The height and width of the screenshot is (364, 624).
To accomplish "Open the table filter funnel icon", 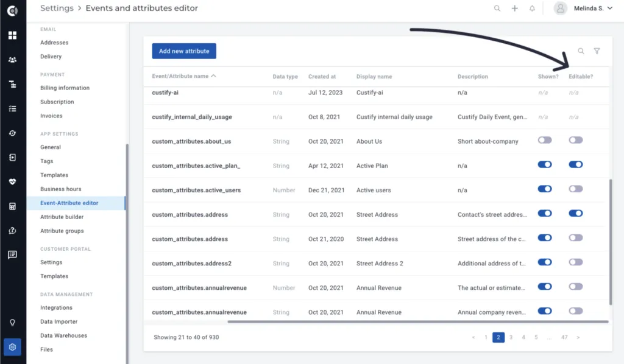I will [x=597, y=51].
